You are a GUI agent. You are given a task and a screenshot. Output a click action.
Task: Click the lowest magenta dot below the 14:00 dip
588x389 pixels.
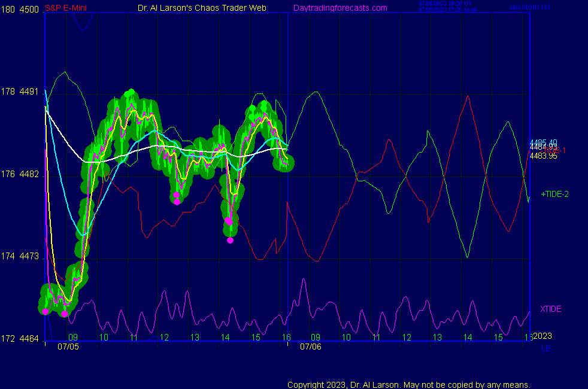point(231,240)
